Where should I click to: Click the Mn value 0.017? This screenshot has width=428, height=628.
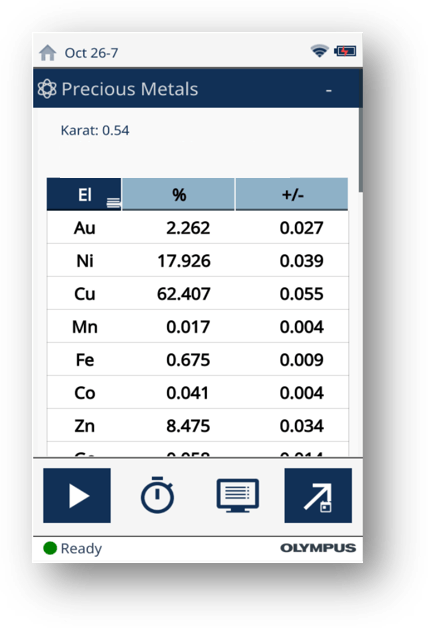(188, 327)
